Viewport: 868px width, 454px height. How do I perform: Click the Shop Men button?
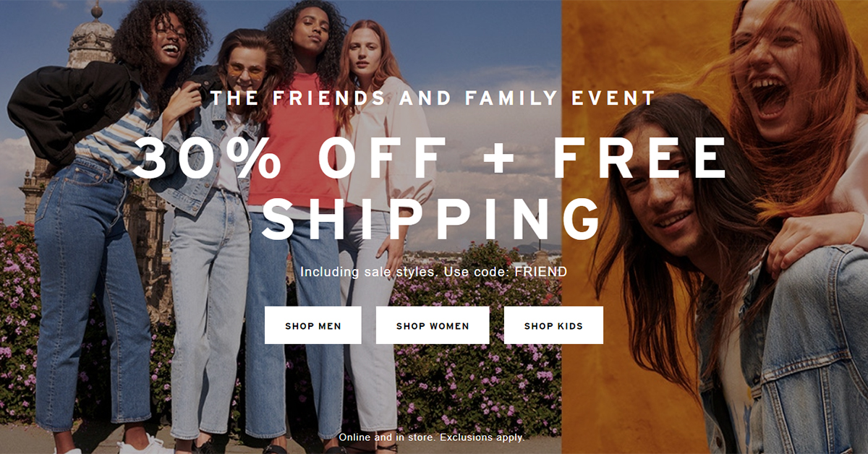[x=312, y=325]
